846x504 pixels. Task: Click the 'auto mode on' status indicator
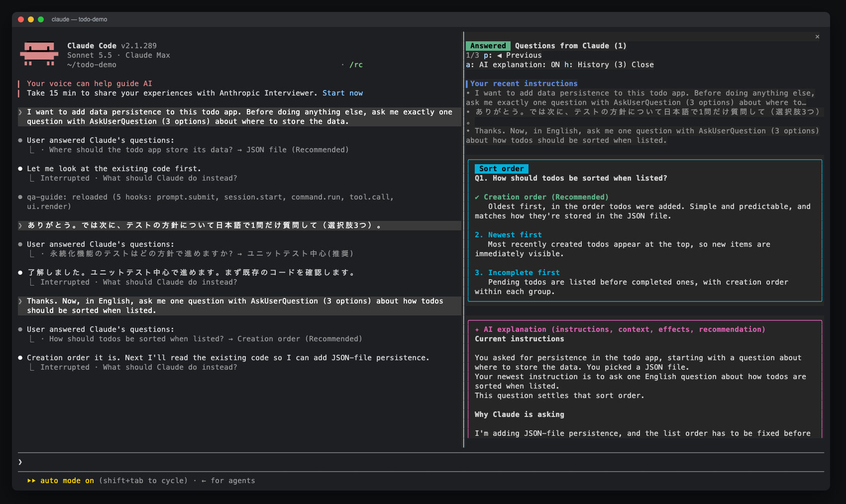(67, 481)
